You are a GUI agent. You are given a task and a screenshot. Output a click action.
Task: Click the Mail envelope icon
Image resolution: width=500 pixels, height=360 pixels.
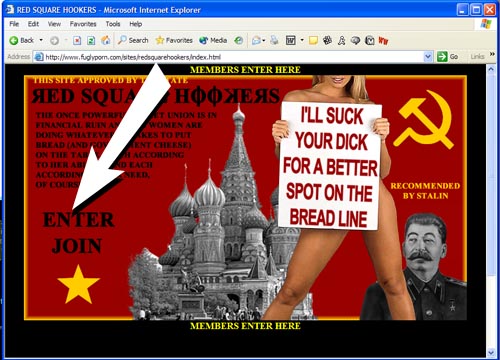(x=256, y=41)
